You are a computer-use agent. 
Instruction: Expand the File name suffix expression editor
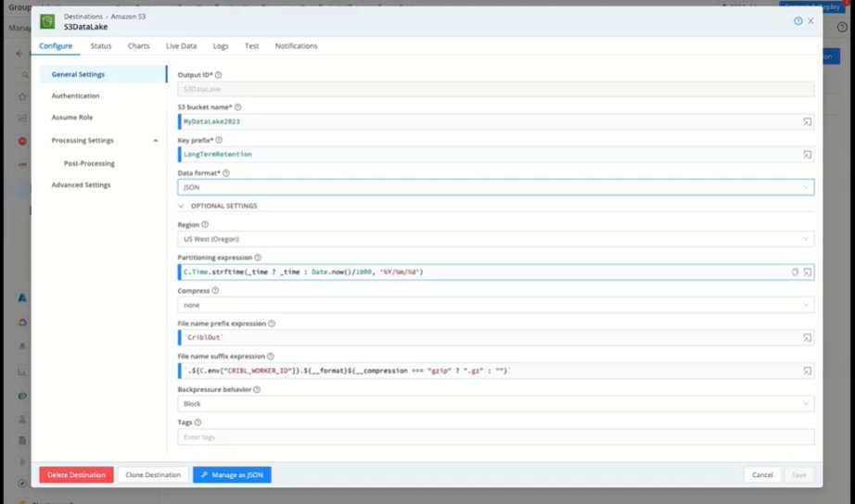(807, 372)
